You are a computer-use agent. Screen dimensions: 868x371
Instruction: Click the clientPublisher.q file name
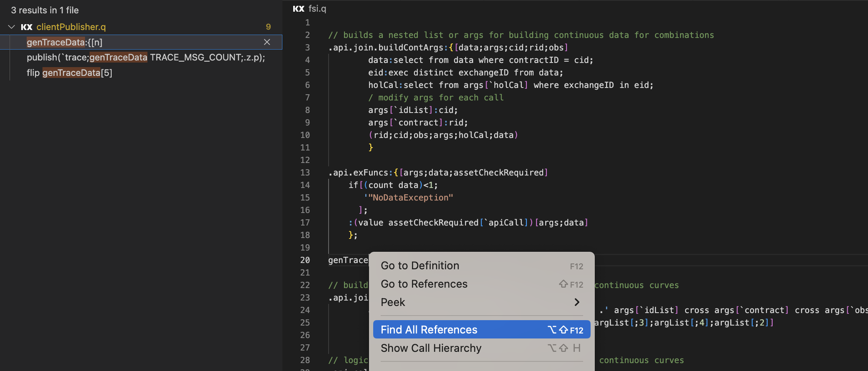click(x=71, y=27)
